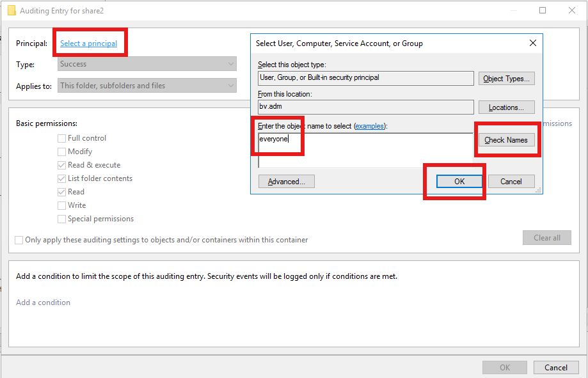Maximize the Auditing Entry window
588x378 pixels.
tap(543, 10)
